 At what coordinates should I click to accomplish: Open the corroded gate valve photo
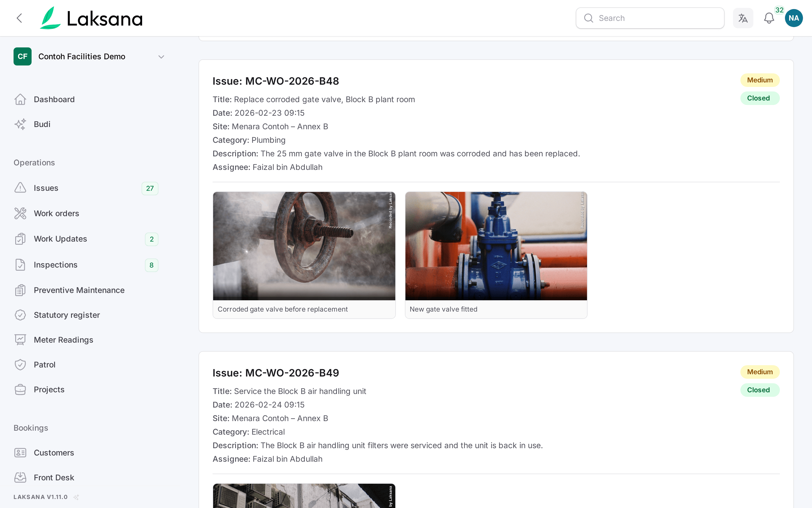tap(304, 246)
